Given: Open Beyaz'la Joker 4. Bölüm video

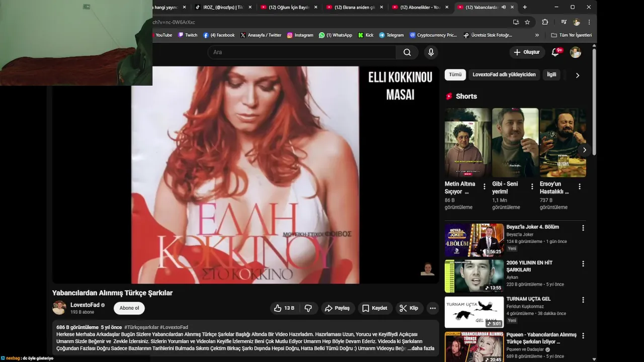Looking at the screenshot, I should pyautogui.click(x=474, y=240).
